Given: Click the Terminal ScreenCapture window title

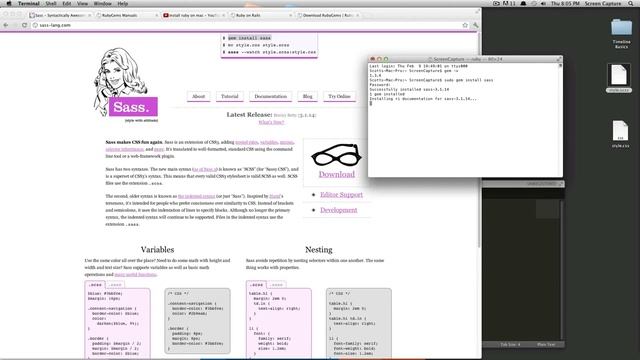Looking at the screenshot, I should (x=465, y=59).
